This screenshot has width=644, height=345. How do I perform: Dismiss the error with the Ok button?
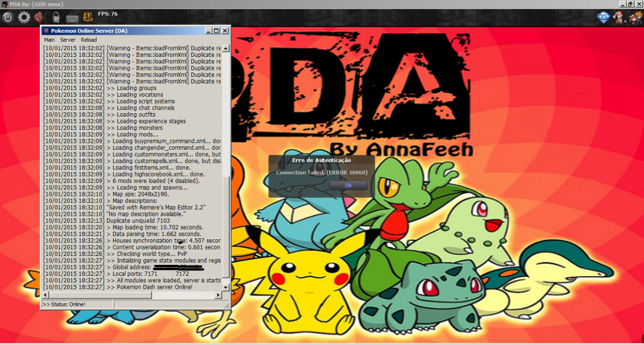click(x=348, y=185)
